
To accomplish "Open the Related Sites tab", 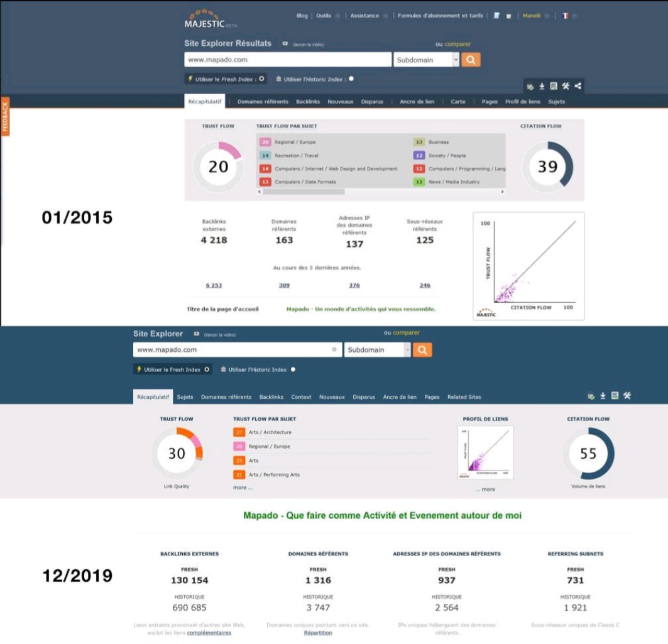I will (464, 397).
